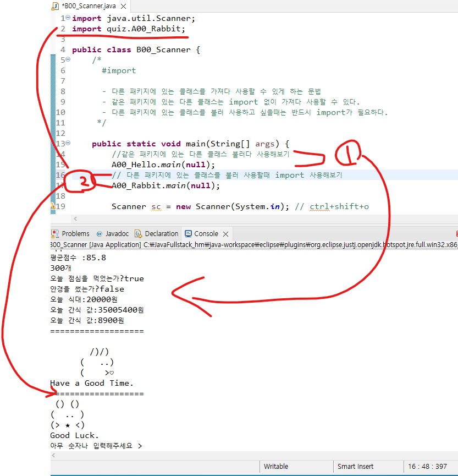The image size is (458, 476).
Task: Click the 'import quiz.A00_Rabbit;' code line
Action: [128, 29]
